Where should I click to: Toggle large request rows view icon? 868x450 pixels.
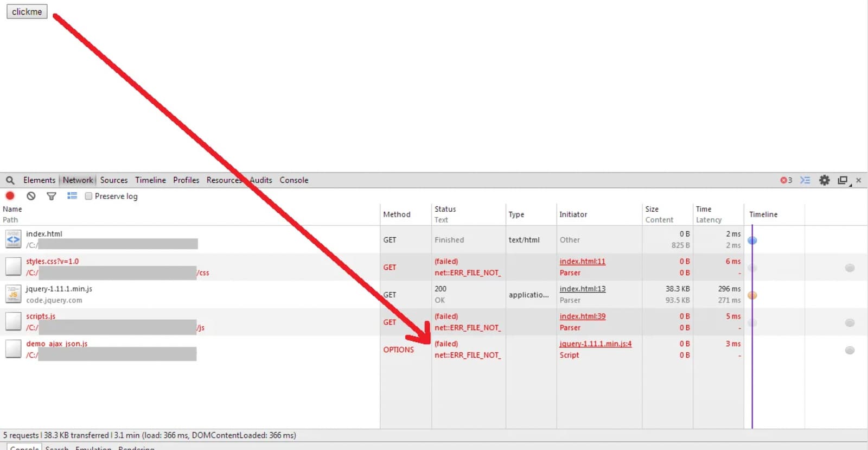coord(72,196)
